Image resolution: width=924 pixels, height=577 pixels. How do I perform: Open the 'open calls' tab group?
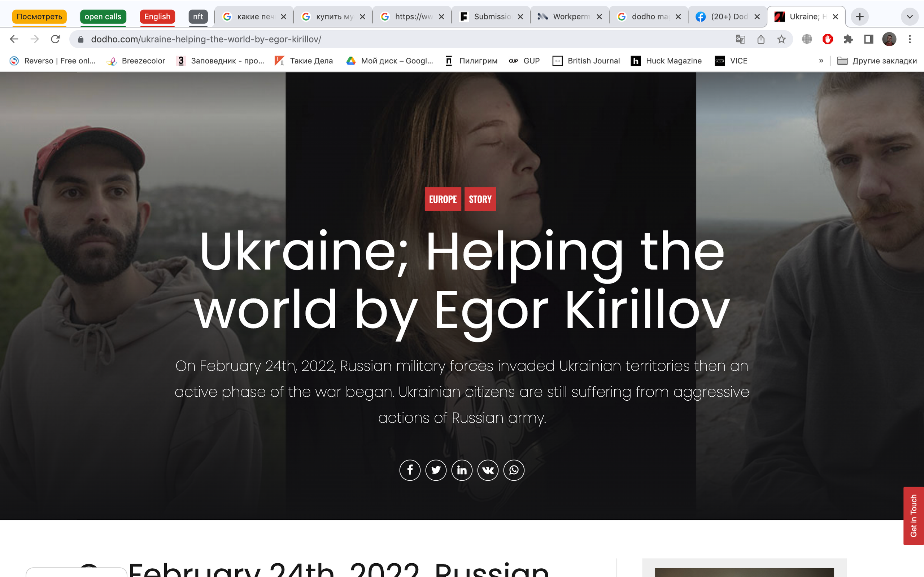[x=103, y=17]
